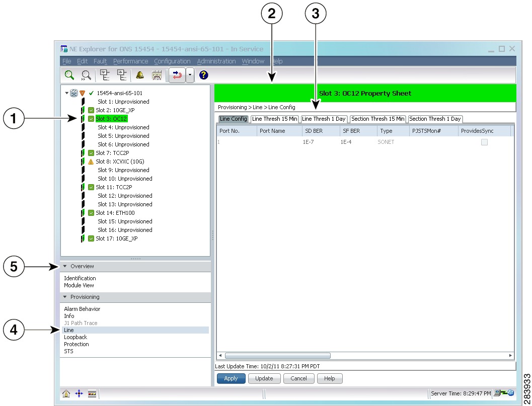This screenshot has width=532, height=406.
Task: Click the green check icon of Slot 3: OC12
Action: pyautogui.click(x=91, y=119)
